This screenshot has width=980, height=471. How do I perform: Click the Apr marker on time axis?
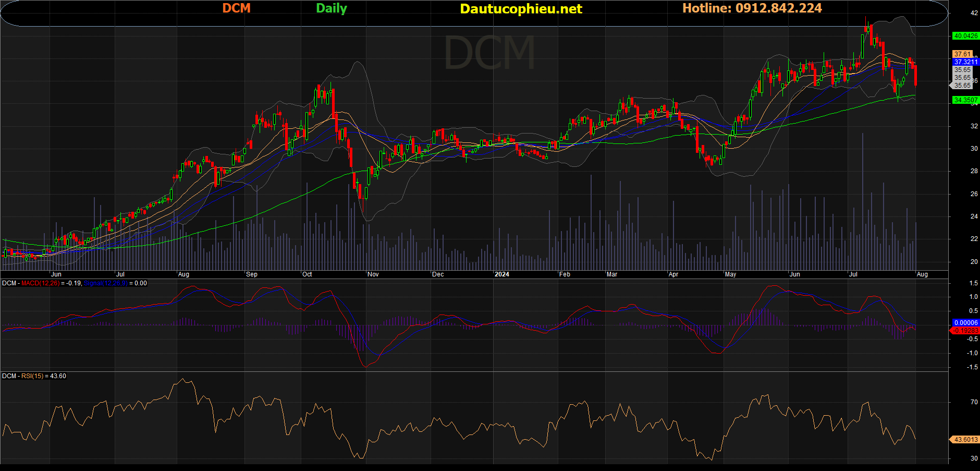coord(673,274)
